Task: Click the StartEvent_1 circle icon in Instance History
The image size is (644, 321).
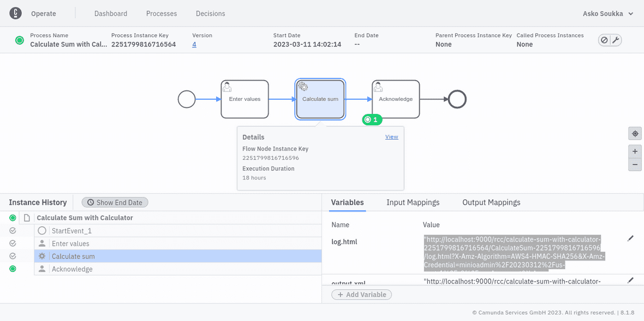Action: 41,231
